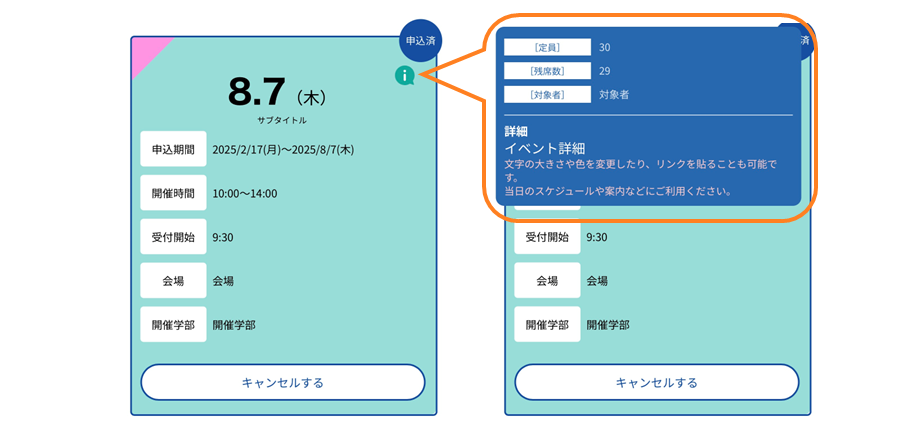This screenshot has width=924, height=441.
Task: Select the 9:30 value on the left card
Action: pos(222,237)
